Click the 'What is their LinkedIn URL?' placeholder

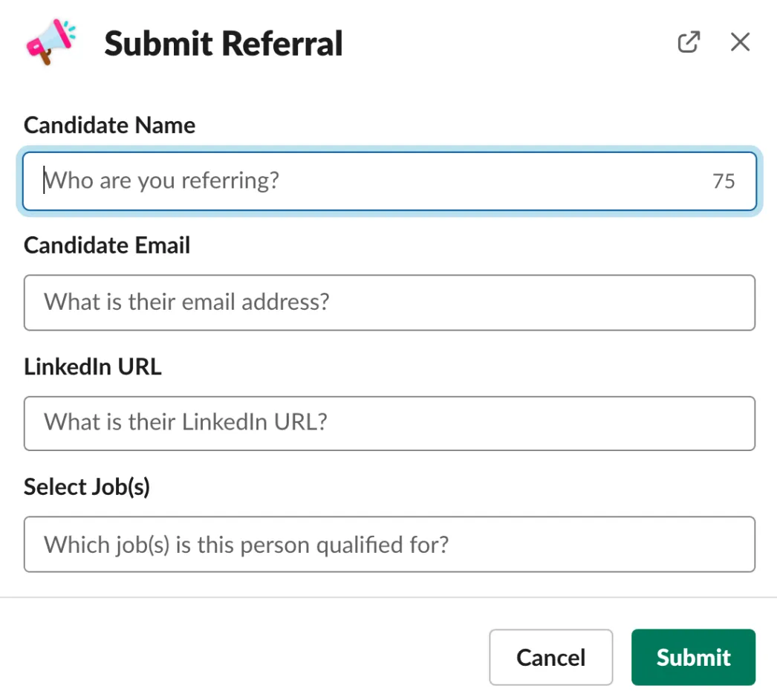(x=185, y=422)
